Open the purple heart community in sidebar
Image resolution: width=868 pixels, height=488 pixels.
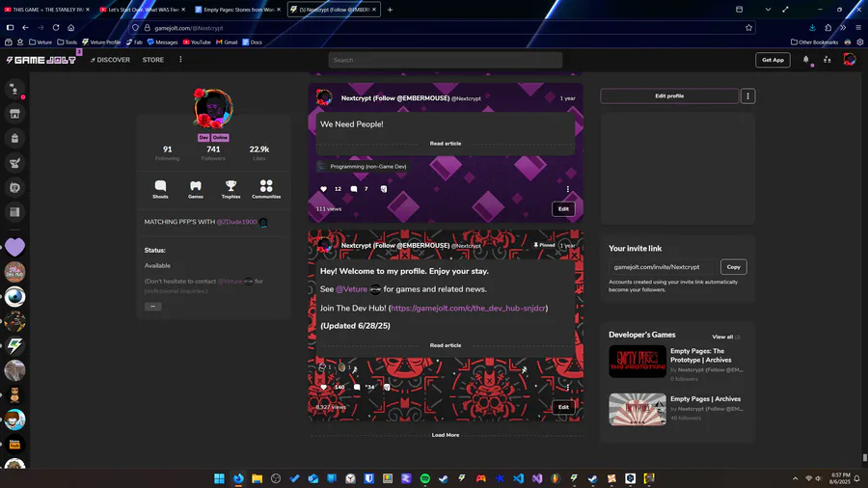point(14,247)
